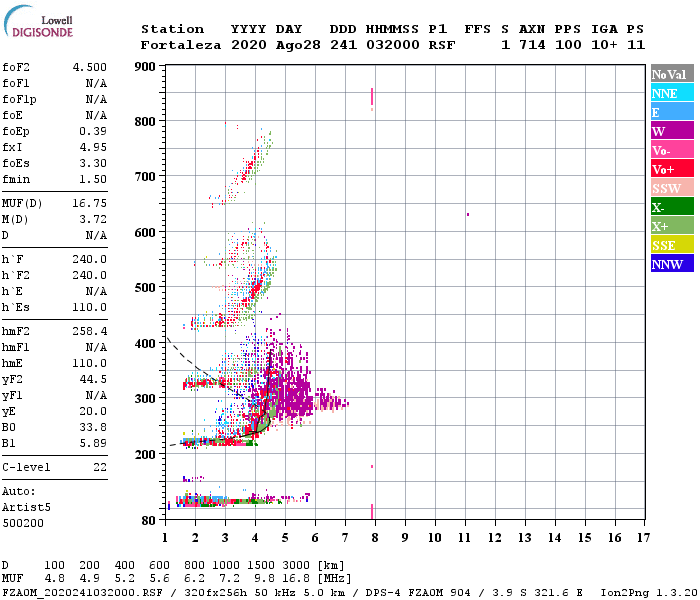Click the 17 MHz frequency axis label

[643, 538]
